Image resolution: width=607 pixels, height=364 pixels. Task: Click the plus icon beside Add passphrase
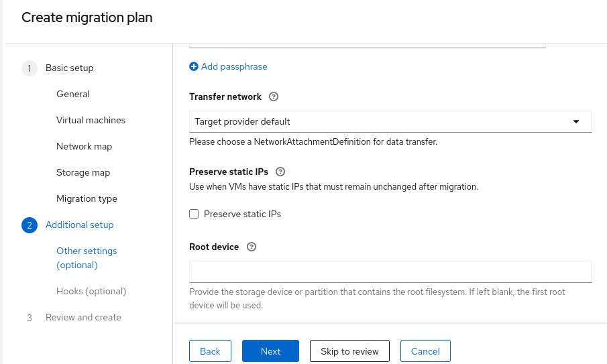[x=194, y=66]
